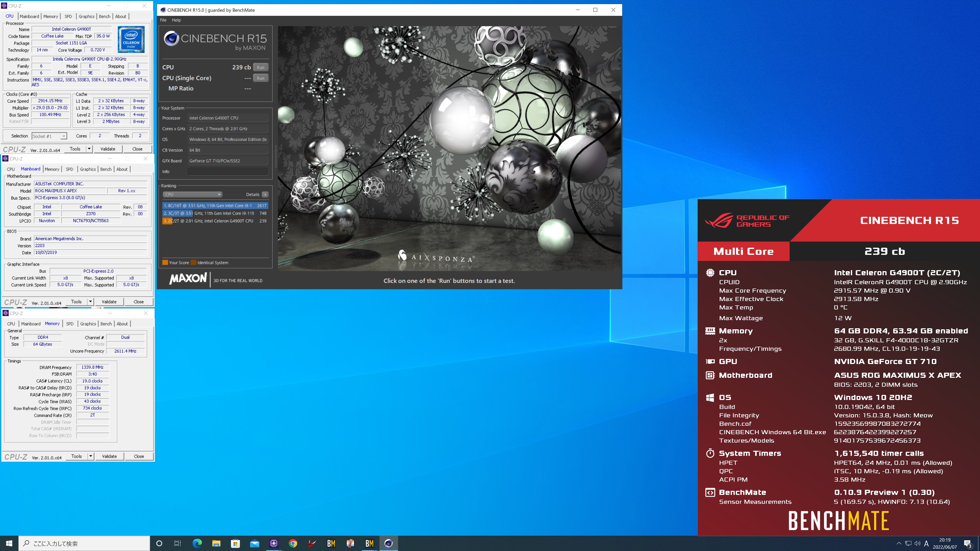
Task: Click the Motherboard icon in BenchMate panel
Action: pyautogui.click(x=710, y=375)
